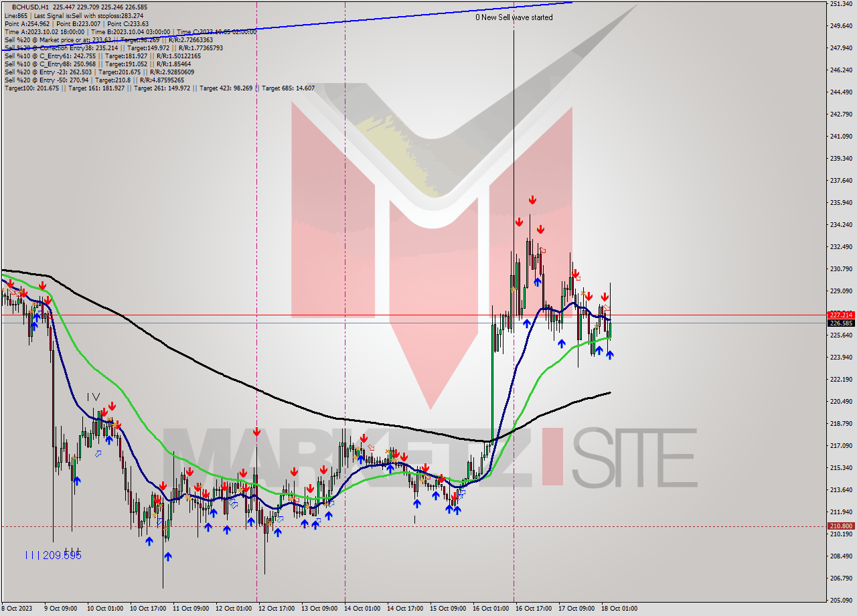The image size is (857, 616).
Task: Click the '0 New Sell wave started' label
Action: pyautogui.click(x=514, y=17)
